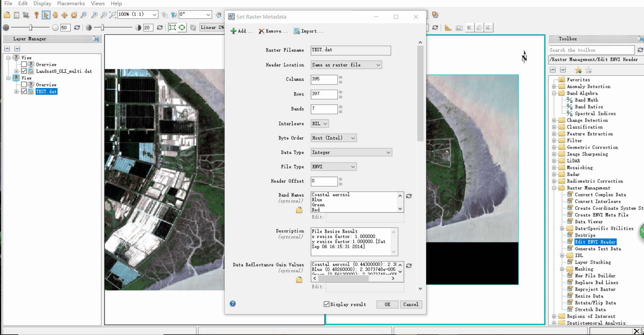Click the green stretch on view extent icon

[182, 28]
